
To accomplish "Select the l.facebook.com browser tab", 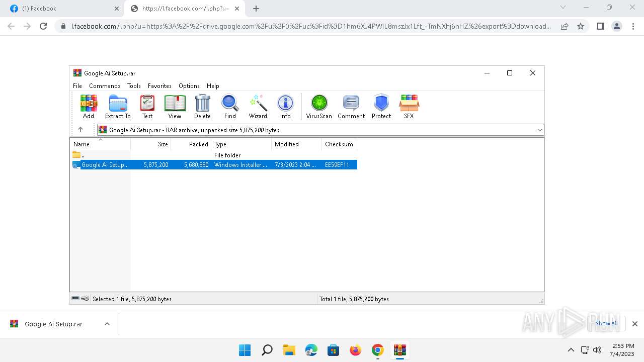I will tap(185, 9).
